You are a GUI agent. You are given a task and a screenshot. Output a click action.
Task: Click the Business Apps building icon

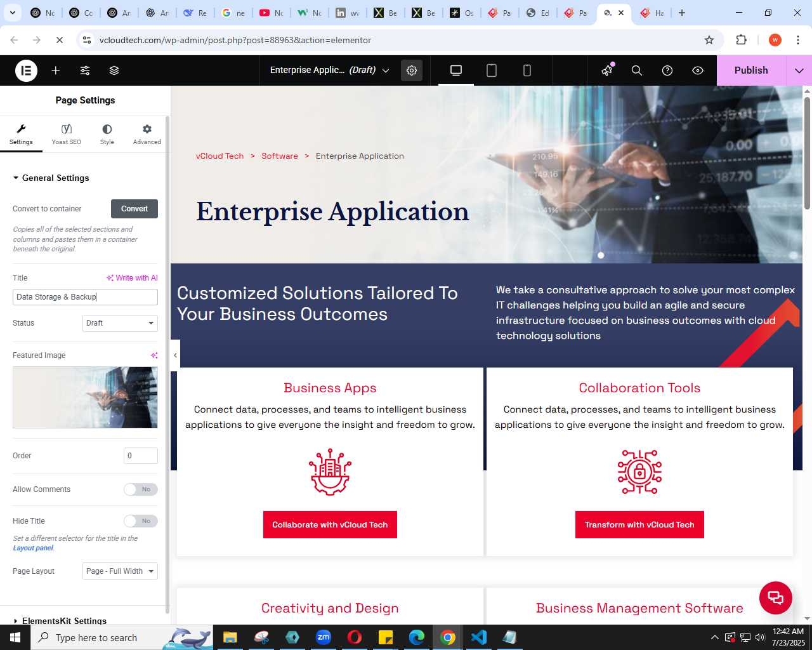coord(330,472)
